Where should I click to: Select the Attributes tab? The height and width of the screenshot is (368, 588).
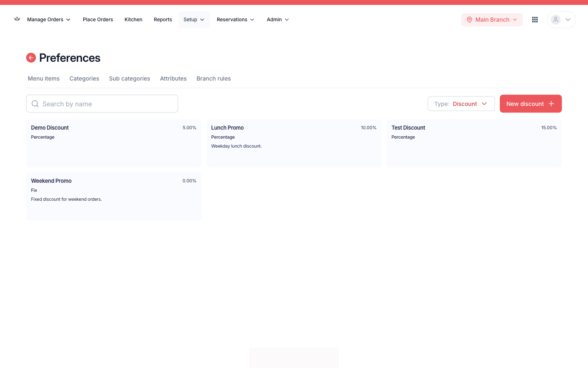click(173, 79)
